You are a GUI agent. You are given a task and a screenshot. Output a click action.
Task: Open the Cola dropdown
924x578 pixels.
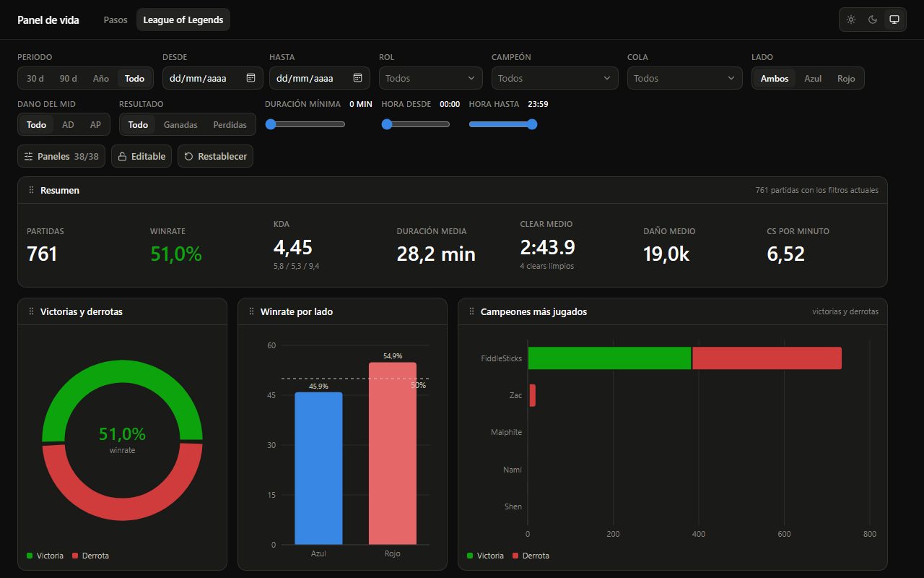click(x=685, y=78)
